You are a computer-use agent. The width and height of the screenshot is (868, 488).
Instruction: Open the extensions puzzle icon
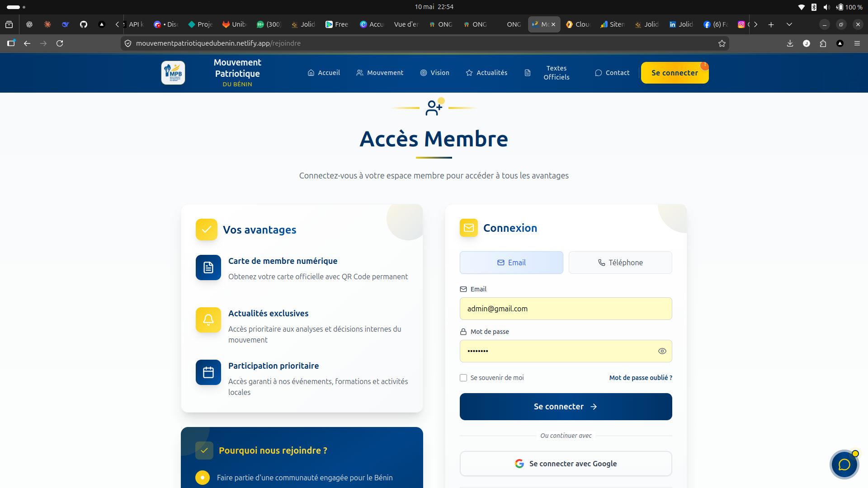tap(823, 43)
